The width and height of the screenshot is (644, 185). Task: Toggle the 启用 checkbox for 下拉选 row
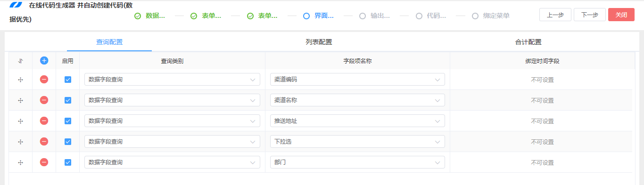pos(68,142)
